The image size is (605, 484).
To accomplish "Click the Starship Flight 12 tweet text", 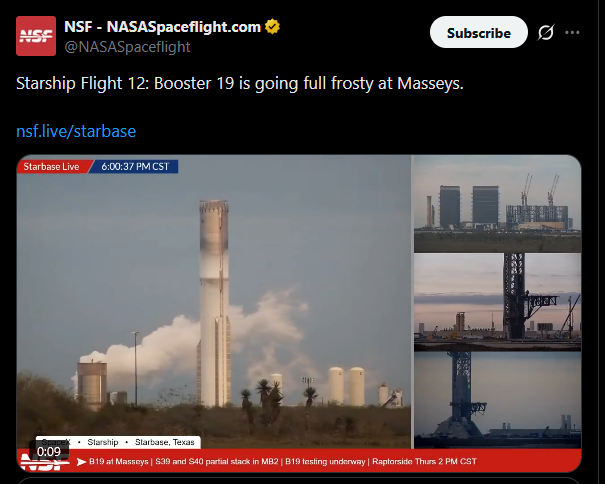I will point(240,83).
